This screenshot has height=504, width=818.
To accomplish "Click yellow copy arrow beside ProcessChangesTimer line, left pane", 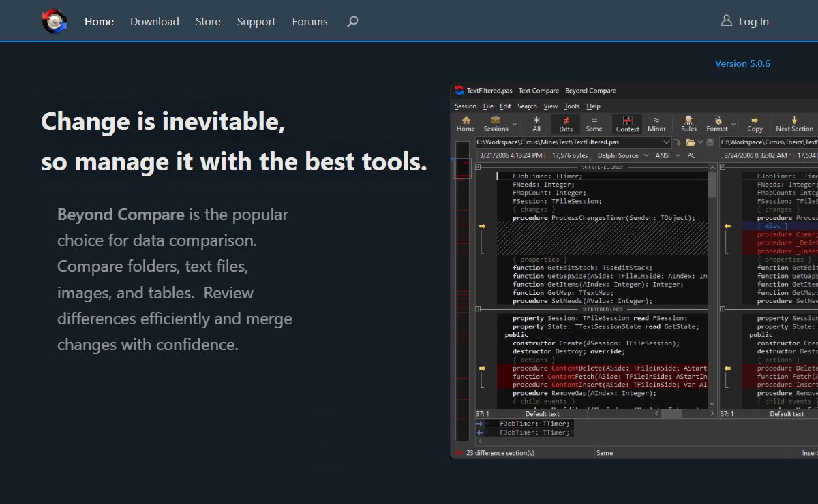I will coord(482,226).
